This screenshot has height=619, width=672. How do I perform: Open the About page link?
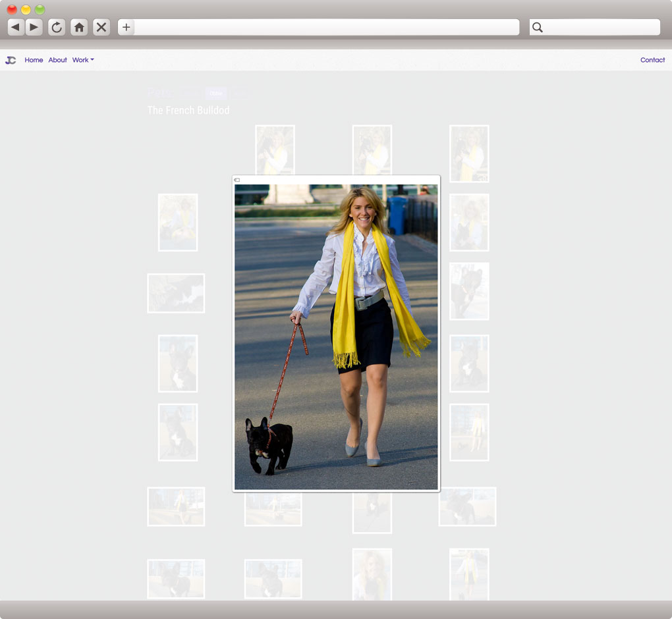pyautogui.click(x=57, y=60)
